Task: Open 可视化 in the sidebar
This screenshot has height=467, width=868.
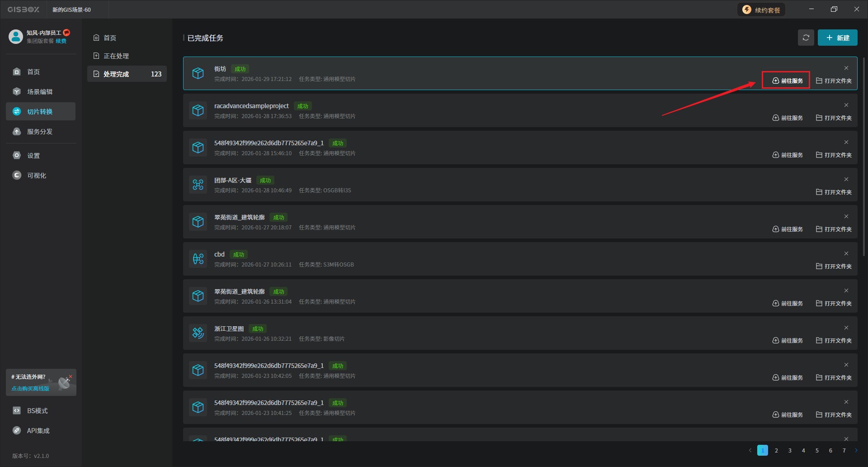Action: tap(37, 176)
